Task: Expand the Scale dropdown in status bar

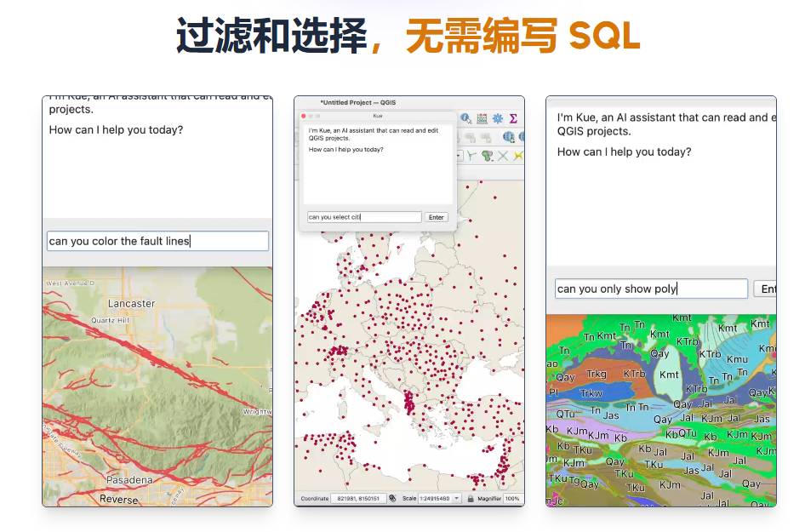Action: 456,498
